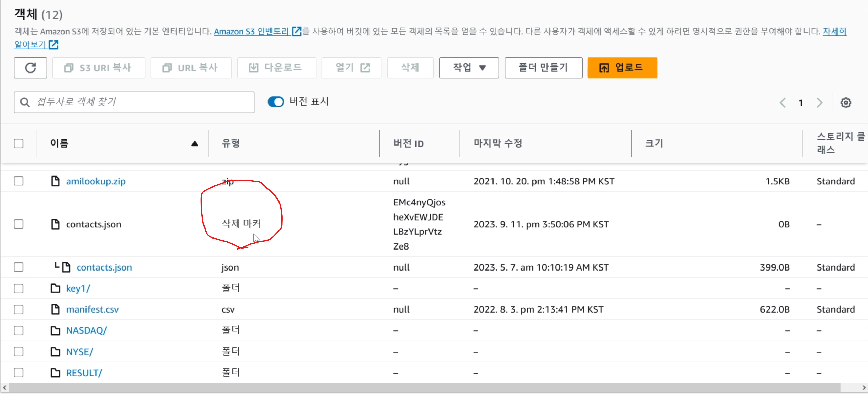Click the key1/ folder icon
Image resolution: width=868 pixels, height=394 pixels.
coord(55,288)
